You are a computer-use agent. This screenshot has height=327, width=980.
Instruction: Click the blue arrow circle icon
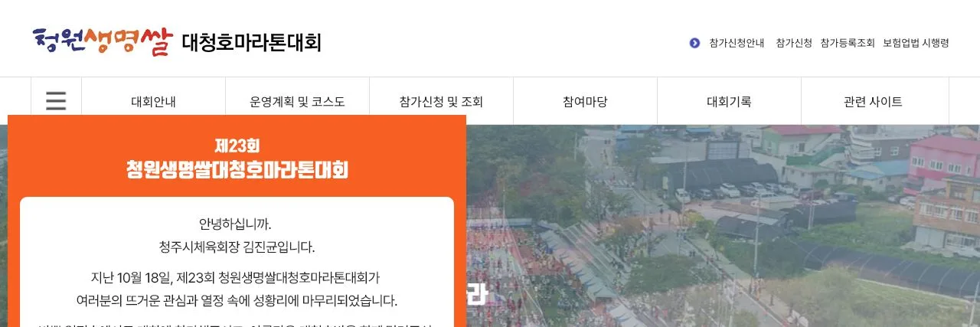[x=694, y=43]
